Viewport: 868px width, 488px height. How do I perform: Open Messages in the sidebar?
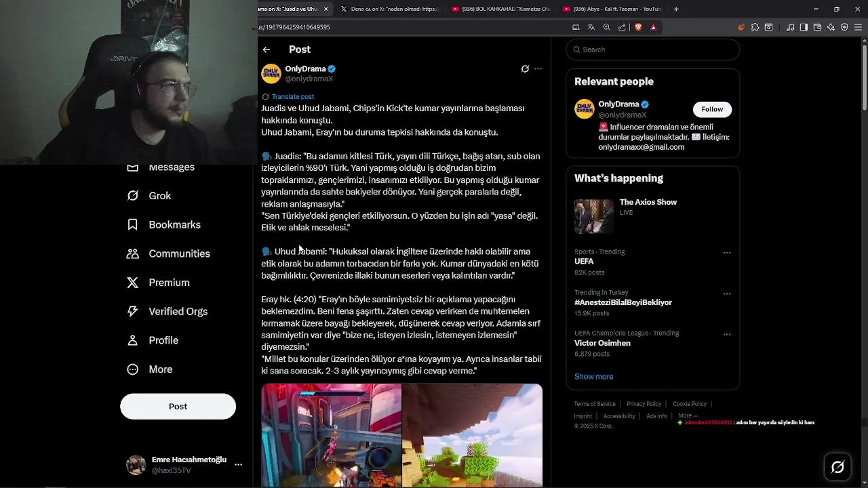[x=172, y=167]
